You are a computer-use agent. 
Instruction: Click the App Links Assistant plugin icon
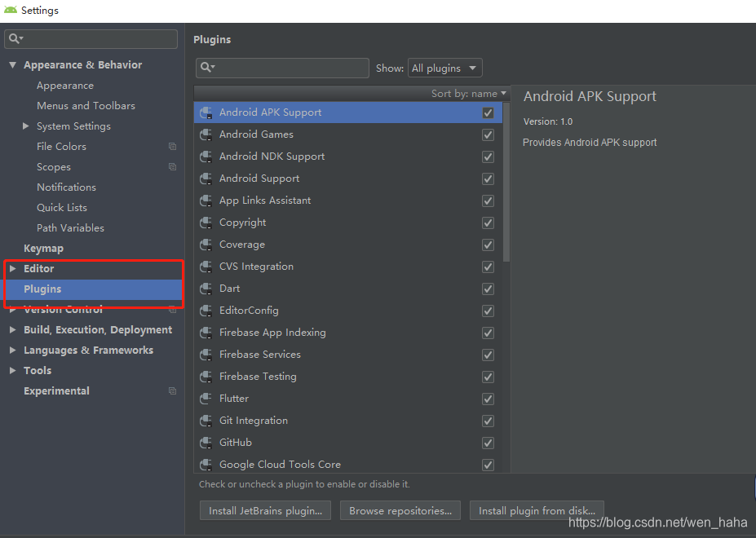[x=206, y=201]
